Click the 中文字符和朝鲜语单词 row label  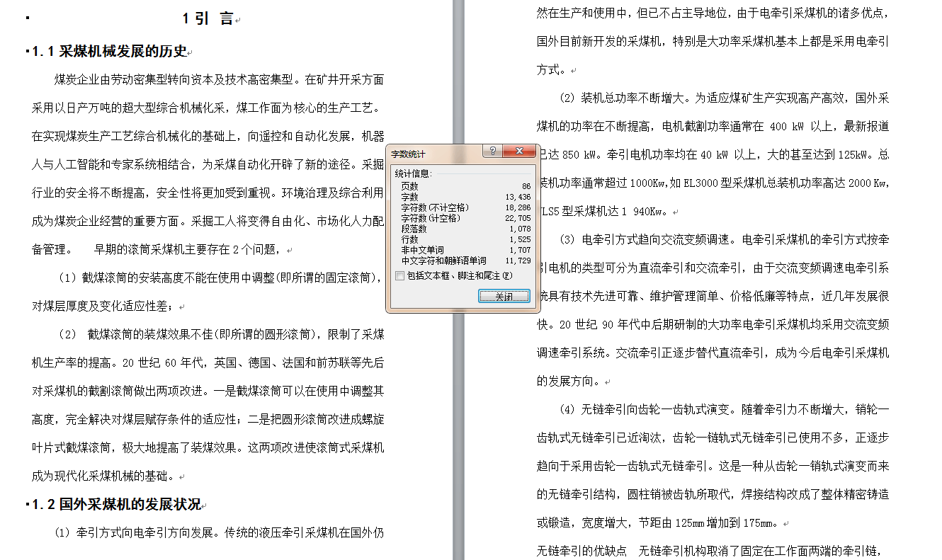click(x=443, y=261)
